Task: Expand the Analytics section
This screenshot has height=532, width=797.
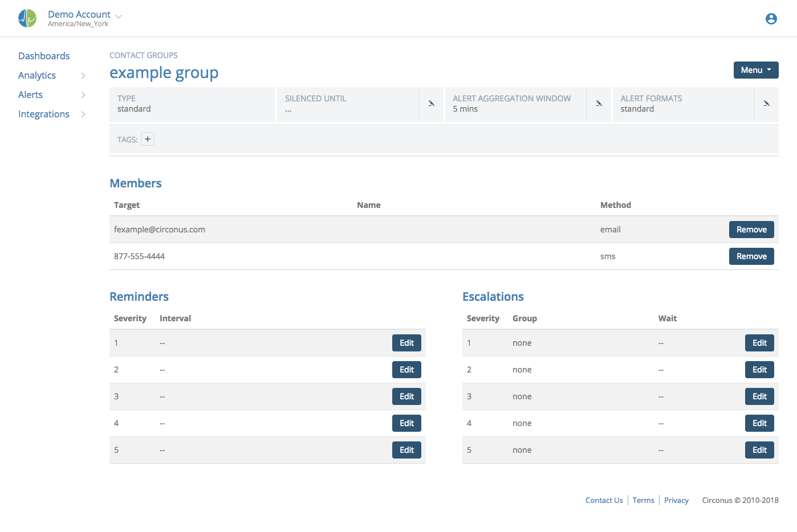Action: (x=84, y=75)
